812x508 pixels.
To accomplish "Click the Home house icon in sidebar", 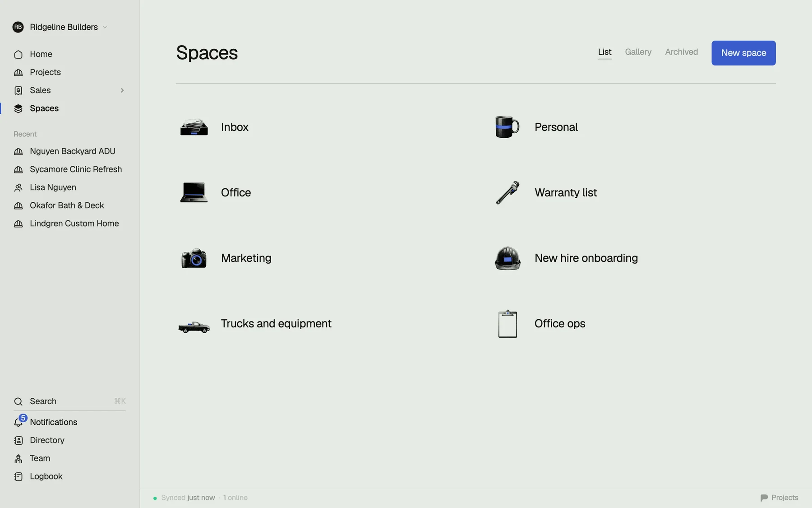I will point(18,55).
